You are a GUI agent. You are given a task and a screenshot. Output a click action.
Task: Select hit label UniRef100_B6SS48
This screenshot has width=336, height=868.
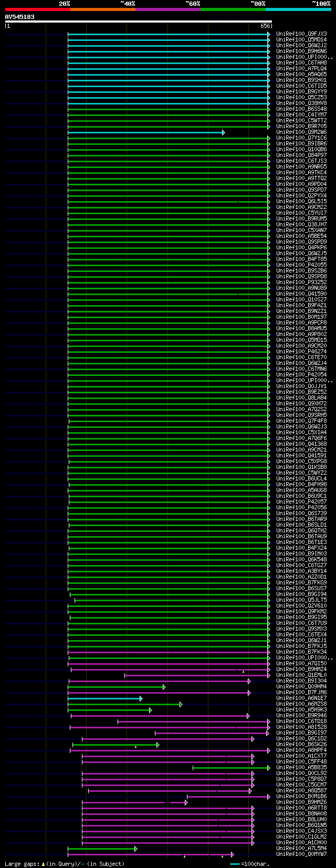[301, 109]
